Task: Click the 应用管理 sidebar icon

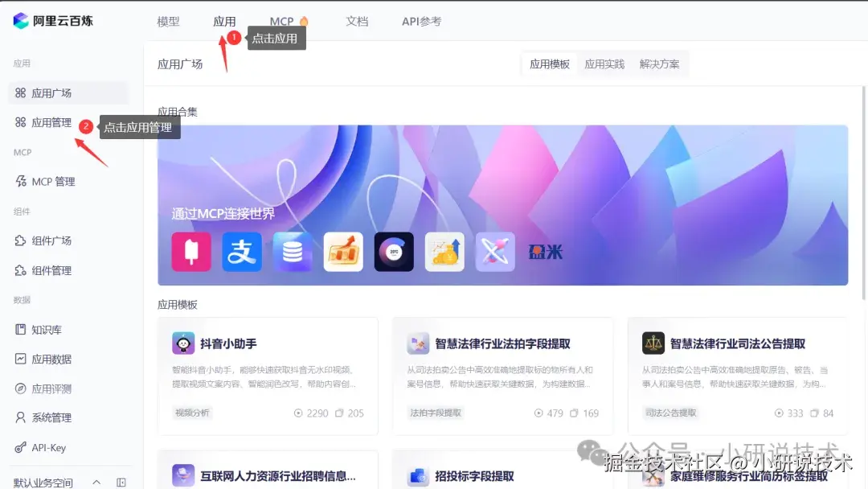Action: tap(20, 122)
